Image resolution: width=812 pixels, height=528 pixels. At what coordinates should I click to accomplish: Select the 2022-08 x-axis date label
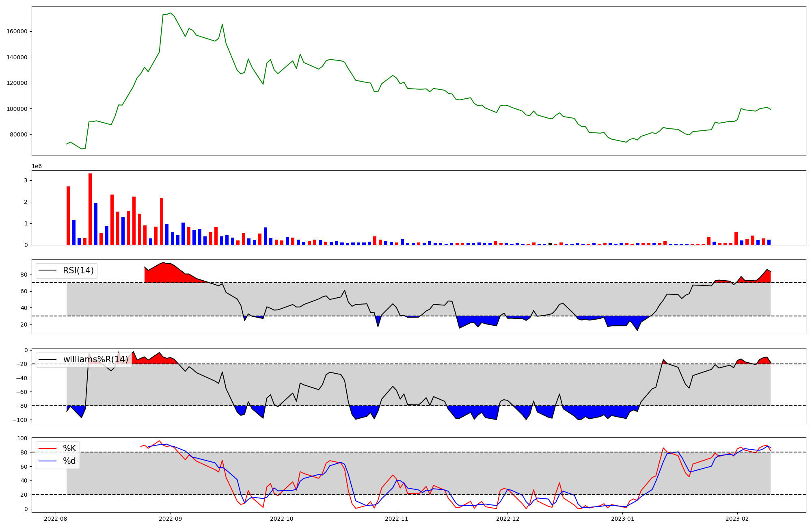tap(55, 519)
